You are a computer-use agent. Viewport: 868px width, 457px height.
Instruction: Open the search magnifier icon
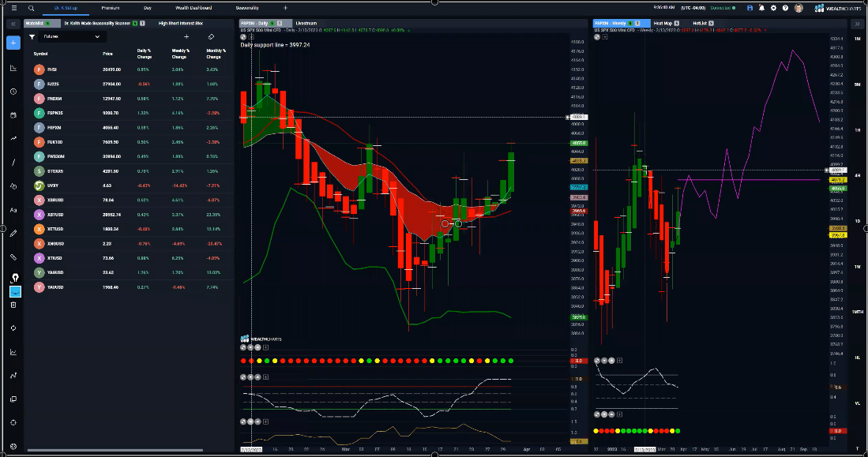[31, 9]
